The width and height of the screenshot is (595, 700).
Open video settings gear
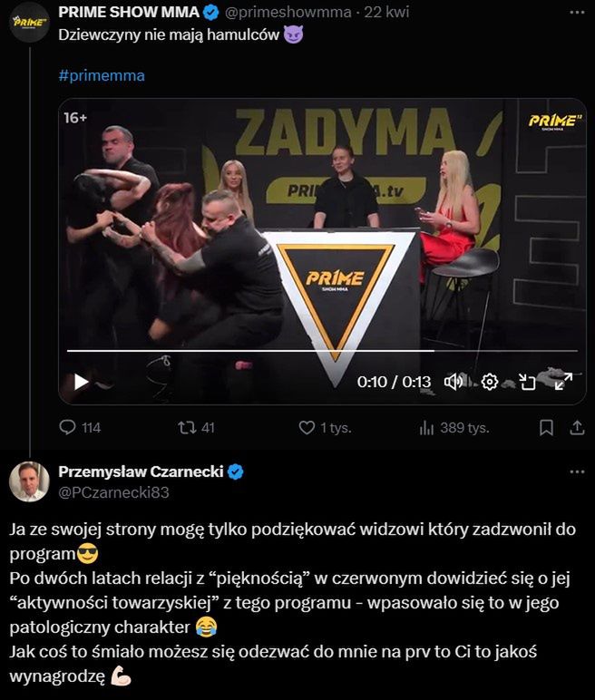490,382
